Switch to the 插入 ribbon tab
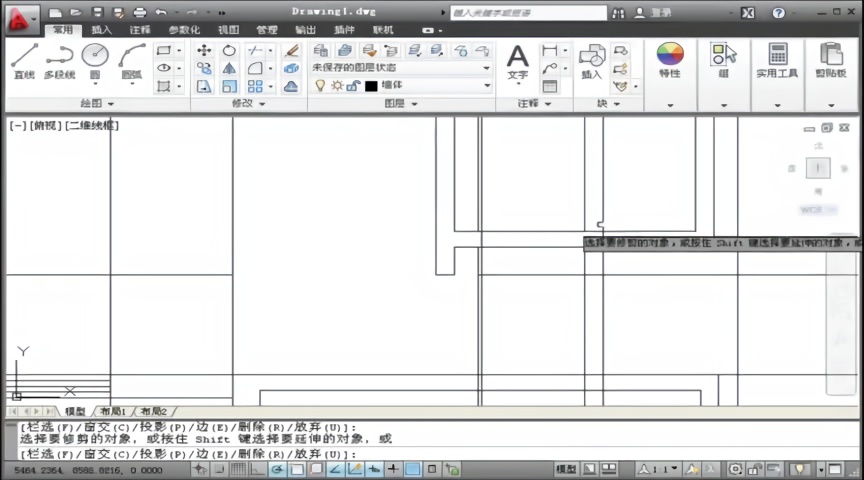864x480 pixels. pos(101,30)
